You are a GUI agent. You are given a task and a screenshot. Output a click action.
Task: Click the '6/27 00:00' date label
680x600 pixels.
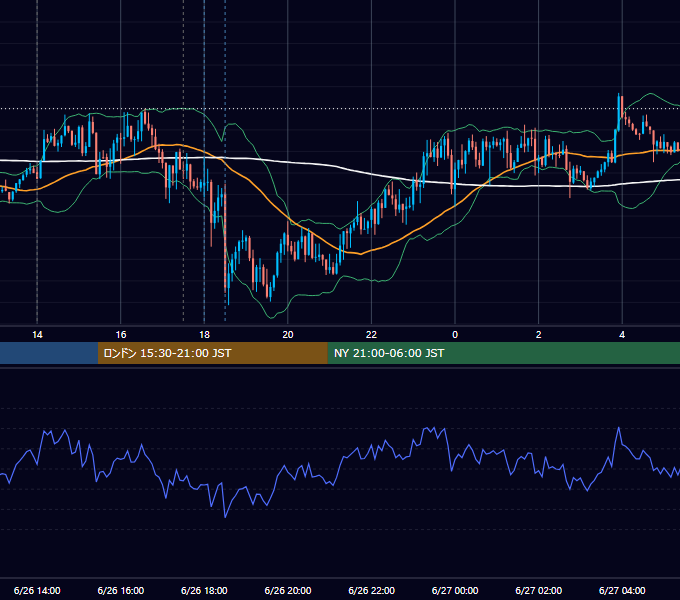pos(455,590)
